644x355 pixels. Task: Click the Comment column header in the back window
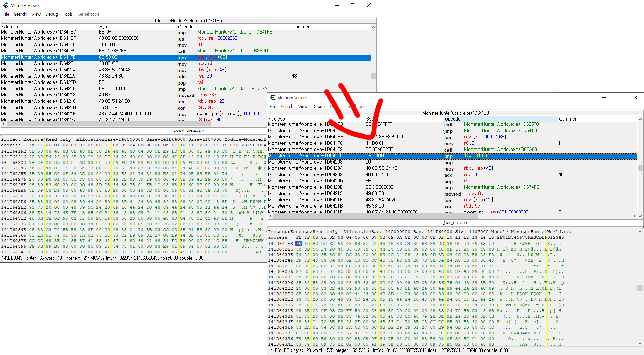331,27
